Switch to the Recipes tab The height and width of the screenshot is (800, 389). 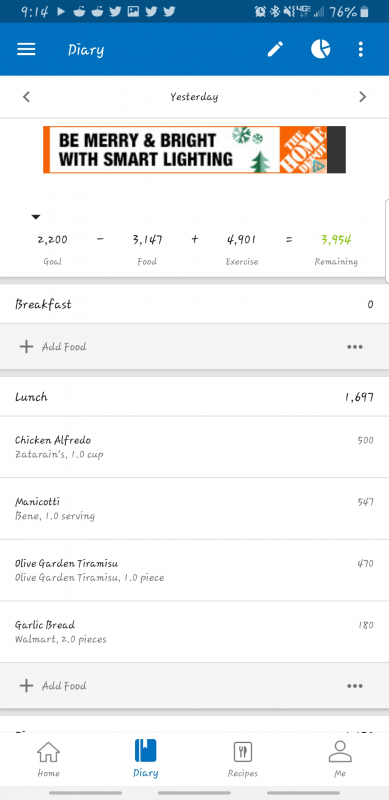tap(243, 759)
